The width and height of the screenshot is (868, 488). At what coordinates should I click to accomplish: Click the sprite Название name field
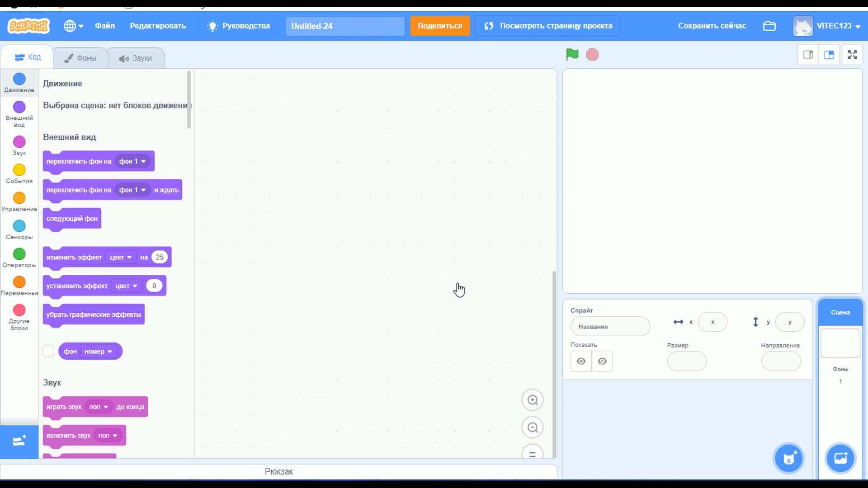point(610,326)
